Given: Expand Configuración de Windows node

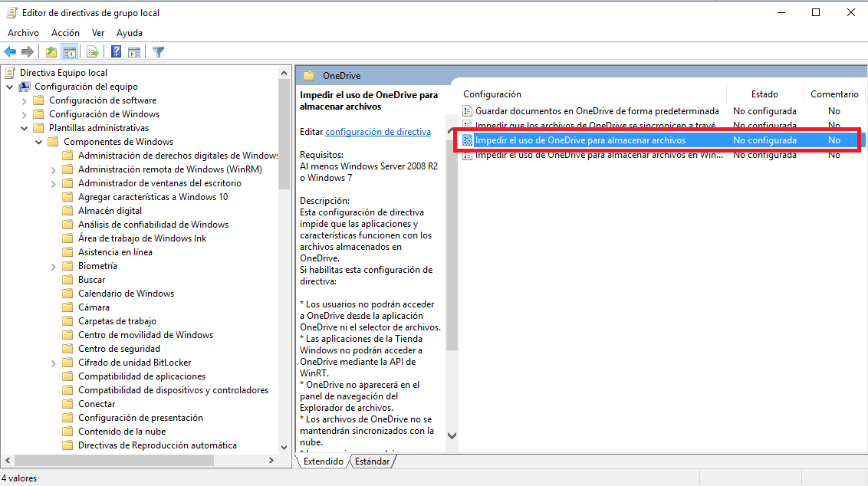Looking at the screenshot, I should (24, 114).
